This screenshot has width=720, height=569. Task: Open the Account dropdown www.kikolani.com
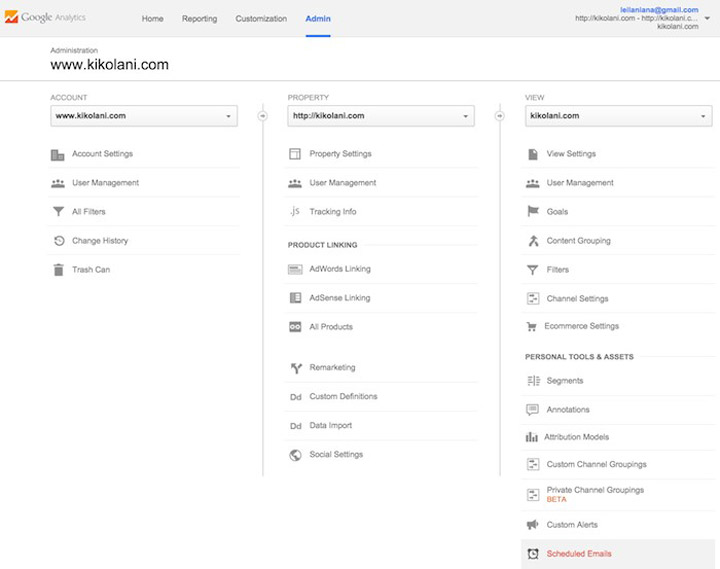(x=145, y=116)
